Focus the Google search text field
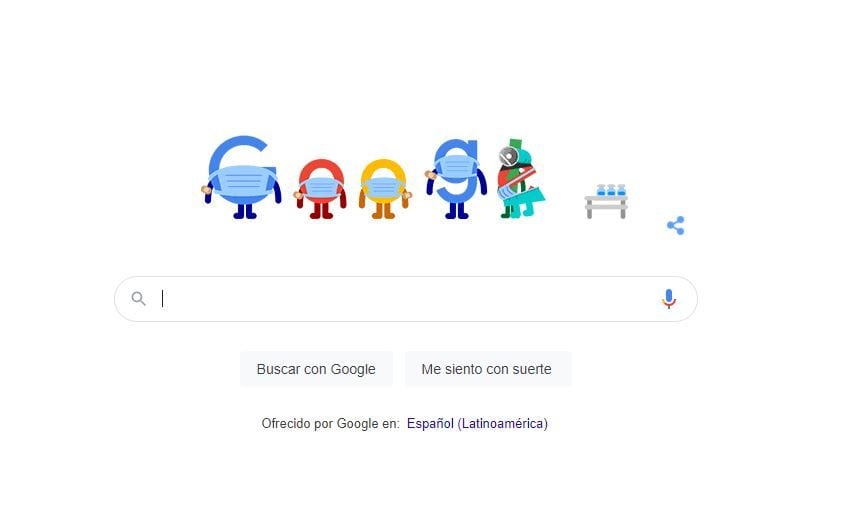 point(406,299)
